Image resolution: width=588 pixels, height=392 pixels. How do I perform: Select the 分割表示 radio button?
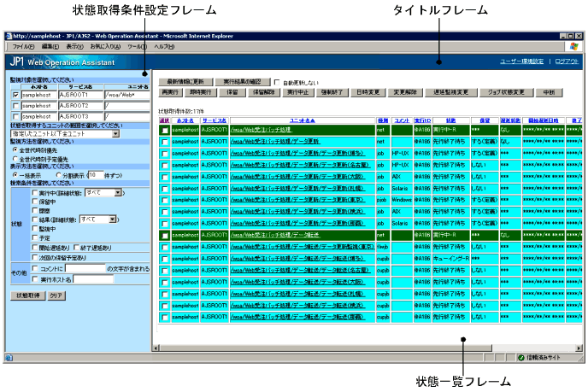point(58,175)
